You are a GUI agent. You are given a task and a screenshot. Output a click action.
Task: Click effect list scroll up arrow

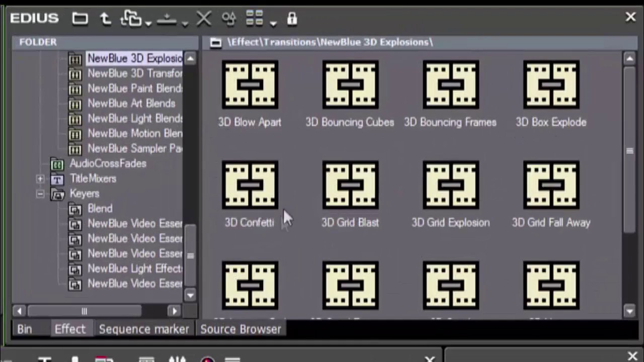point(630,58)
